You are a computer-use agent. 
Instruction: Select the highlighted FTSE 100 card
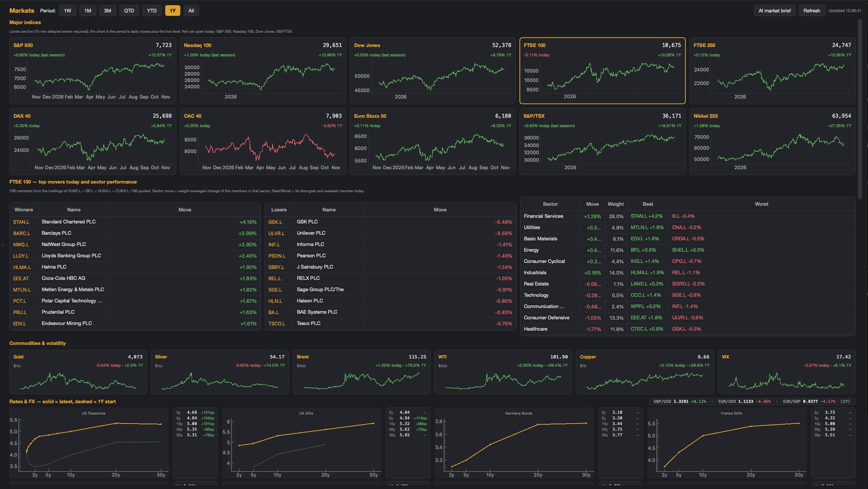(602, 71)
